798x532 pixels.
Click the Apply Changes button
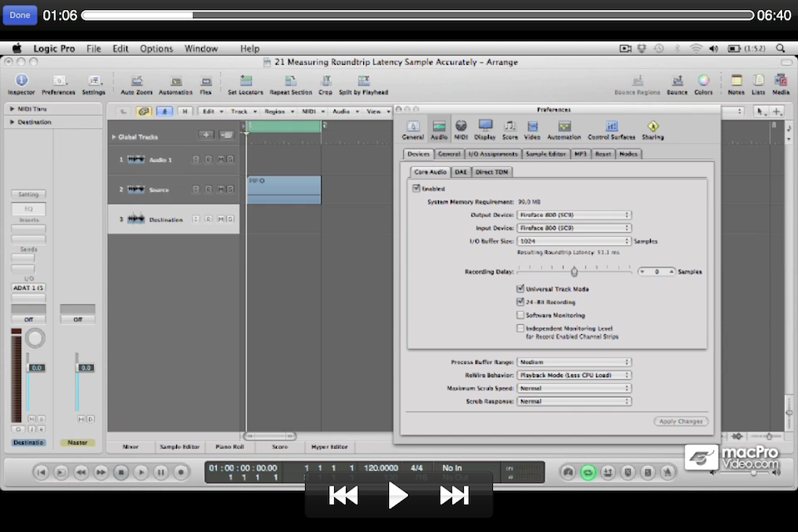tap(681, 421)
